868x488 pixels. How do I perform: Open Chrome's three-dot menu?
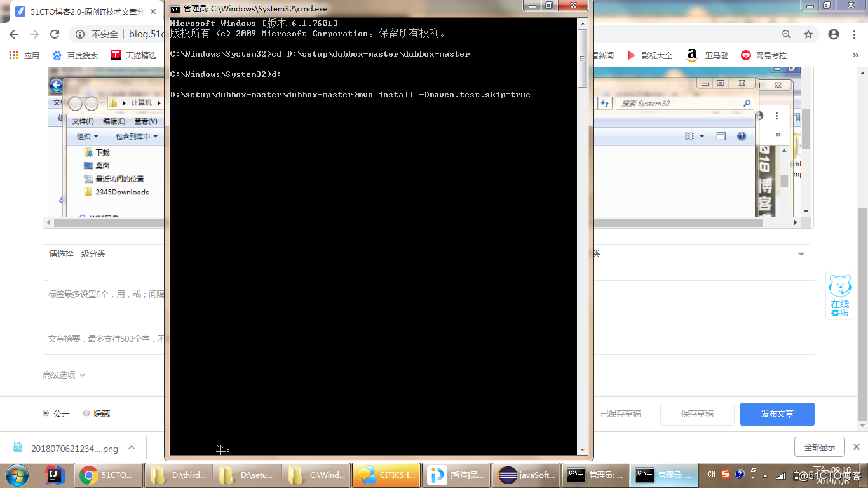coord(853,34)
